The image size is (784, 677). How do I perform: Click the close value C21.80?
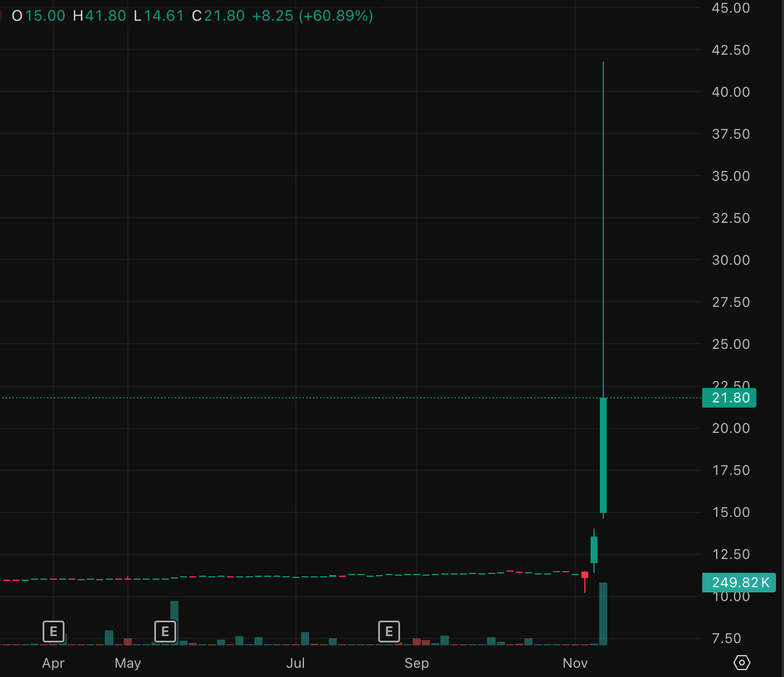click(x=218, y=16)
